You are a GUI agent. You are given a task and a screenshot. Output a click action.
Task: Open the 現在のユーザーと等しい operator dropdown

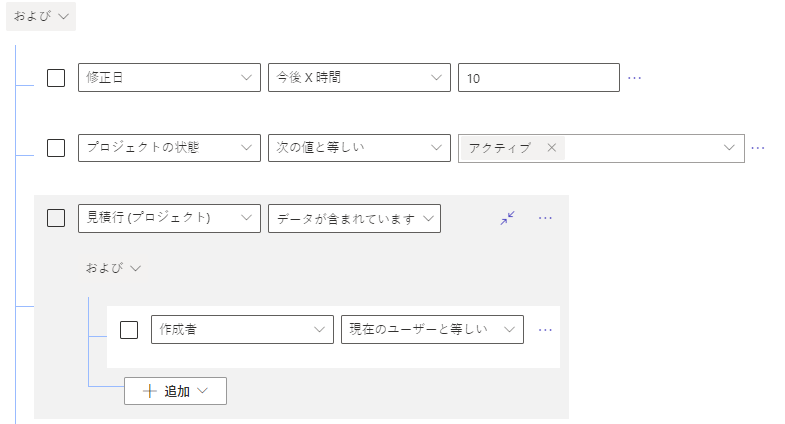tap(431, 329)
